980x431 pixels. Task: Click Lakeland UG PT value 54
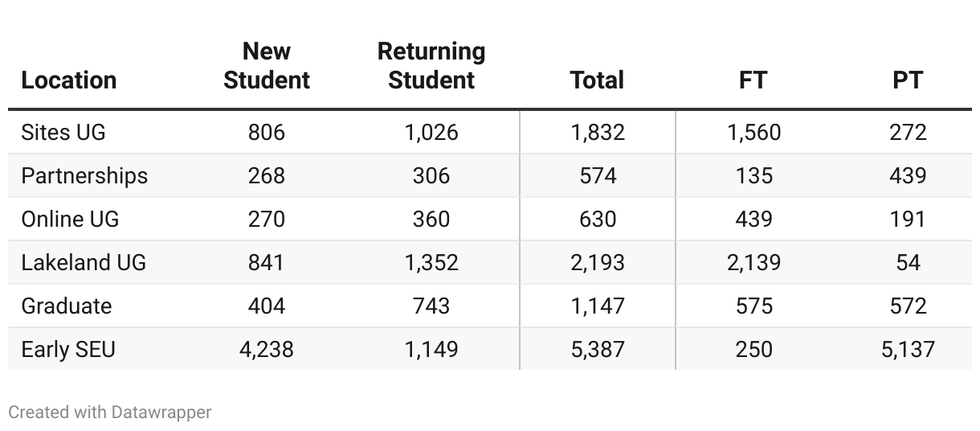(908, 262)
